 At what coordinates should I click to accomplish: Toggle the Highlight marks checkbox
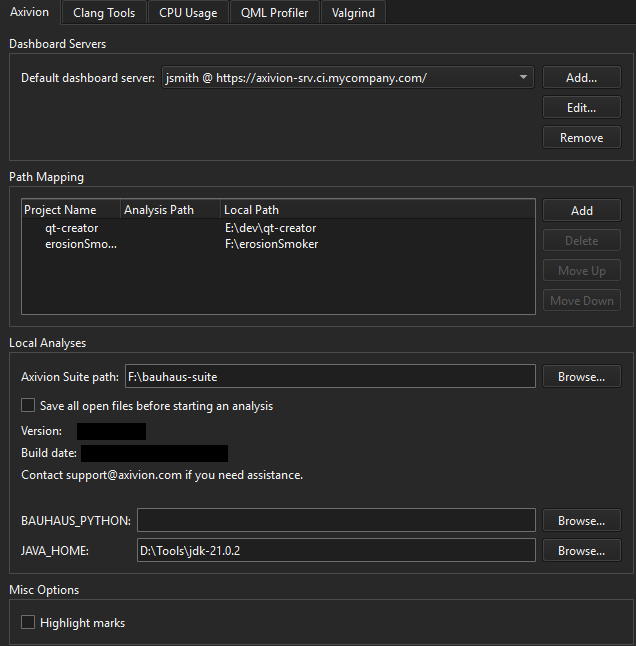[x=29, y=623]
